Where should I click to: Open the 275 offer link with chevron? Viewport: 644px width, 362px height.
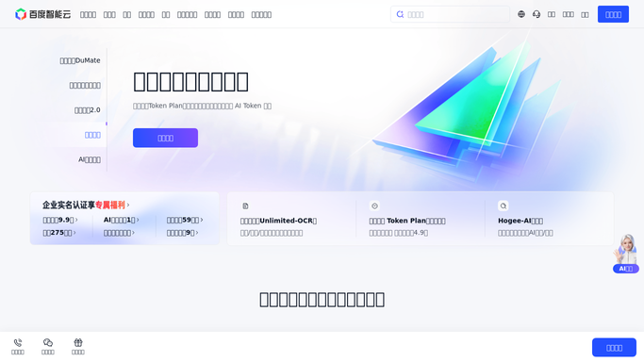(59, 233)
